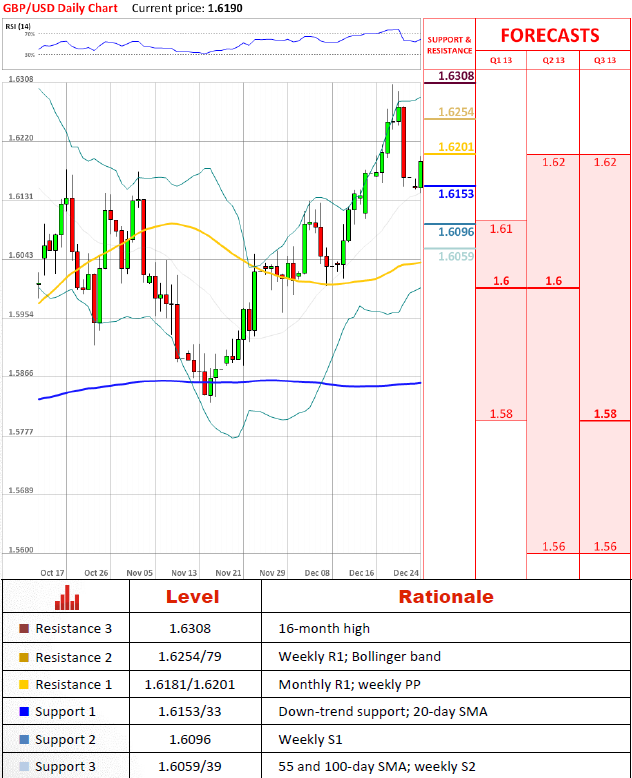Click the level cell 1.6254/79
This screenshot has width=632, height=778.
click(190, 657)
